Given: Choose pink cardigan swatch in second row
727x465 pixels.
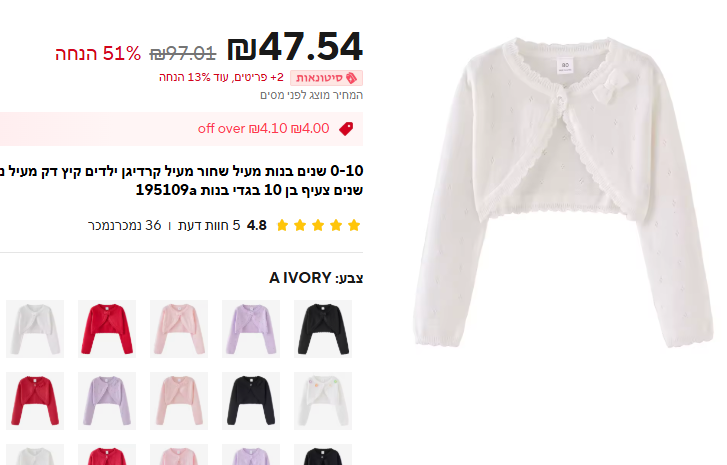Looking at the screenshot, I should (x=179, y=401).
